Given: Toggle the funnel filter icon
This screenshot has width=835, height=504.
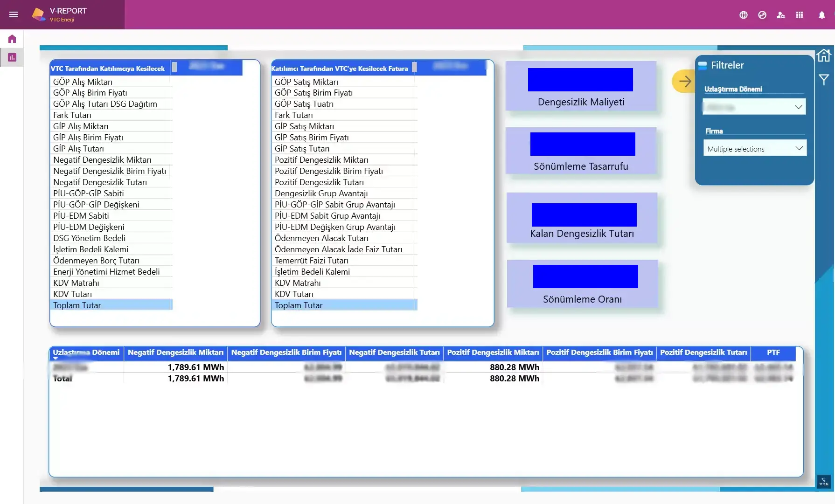Looking at the screenshot, I should (824, 80).
